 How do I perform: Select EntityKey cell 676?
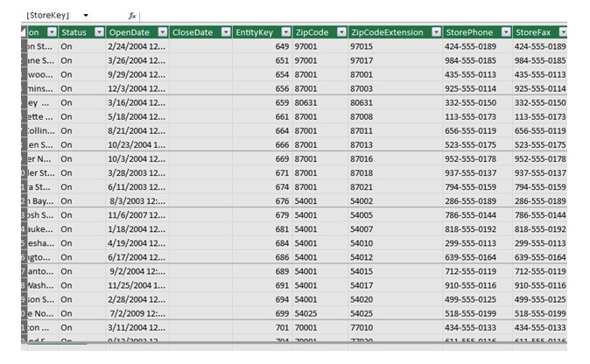(263, 201)
